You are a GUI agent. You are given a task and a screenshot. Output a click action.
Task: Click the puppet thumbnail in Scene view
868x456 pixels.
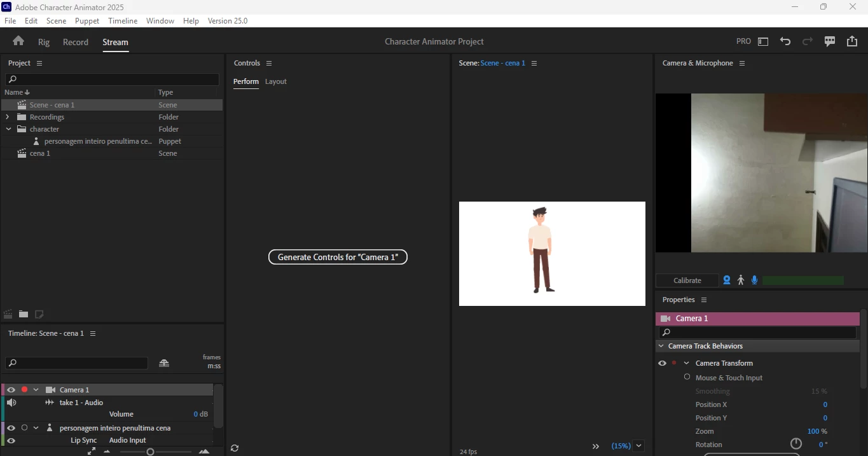(541, 250)
